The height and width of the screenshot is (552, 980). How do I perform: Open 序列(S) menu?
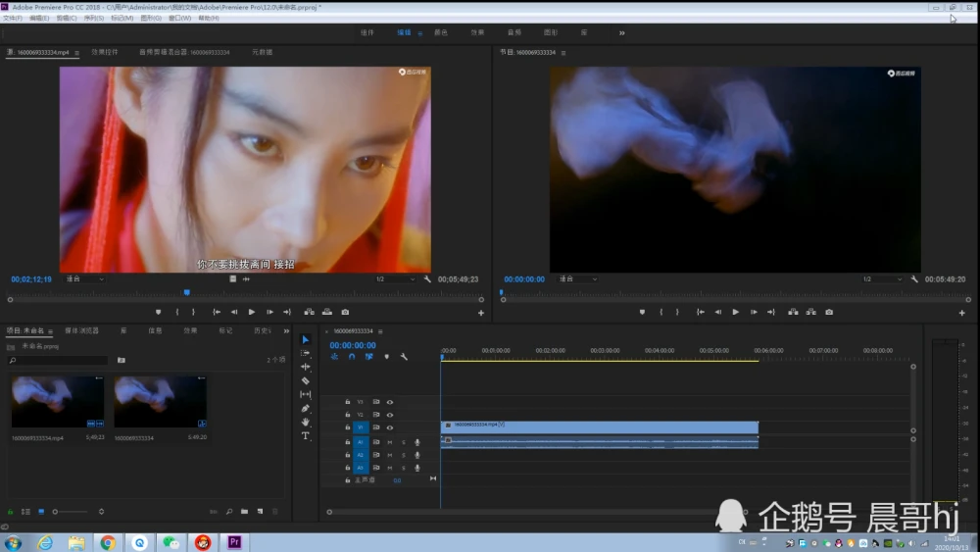[x=94, y=18]
